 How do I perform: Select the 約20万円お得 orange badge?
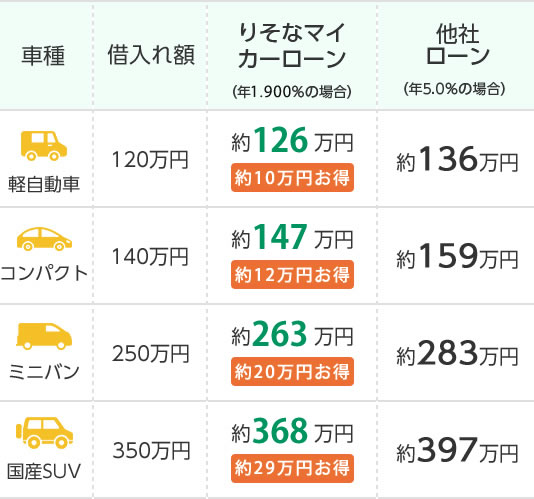pos(292,371)
